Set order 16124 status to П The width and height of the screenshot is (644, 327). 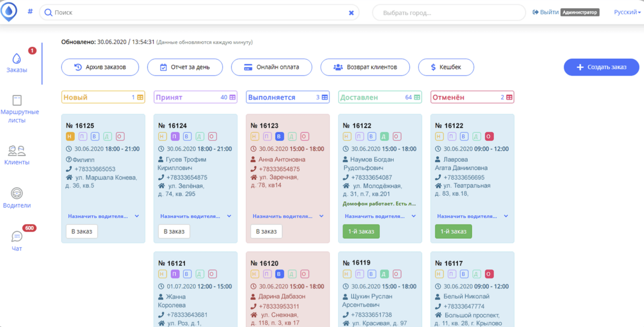tap(175, 136)
